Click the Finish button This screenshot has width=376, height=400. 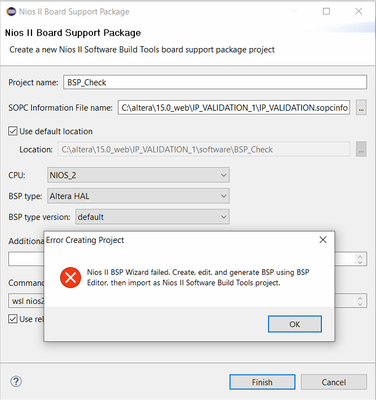(262, 382)
